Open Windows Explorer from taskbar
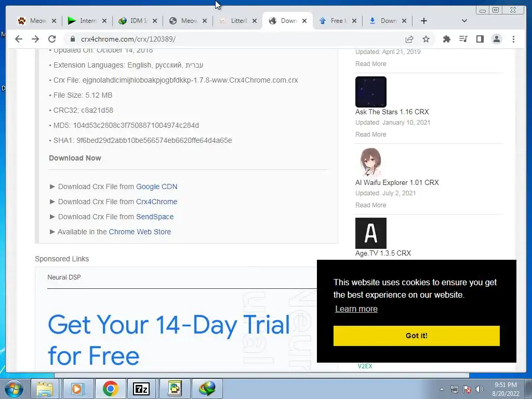Viewport: 532px width, 399px height. click(45, 389)
